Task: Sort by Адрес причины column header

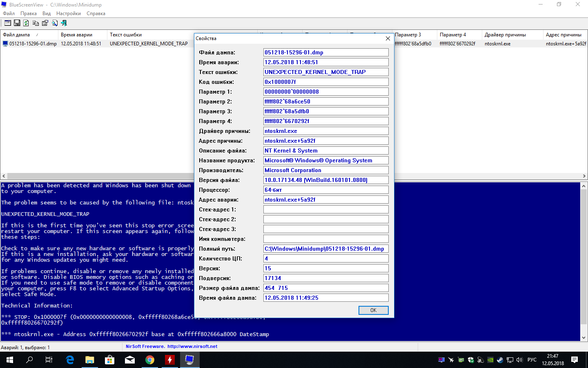Action: (566, 35)
